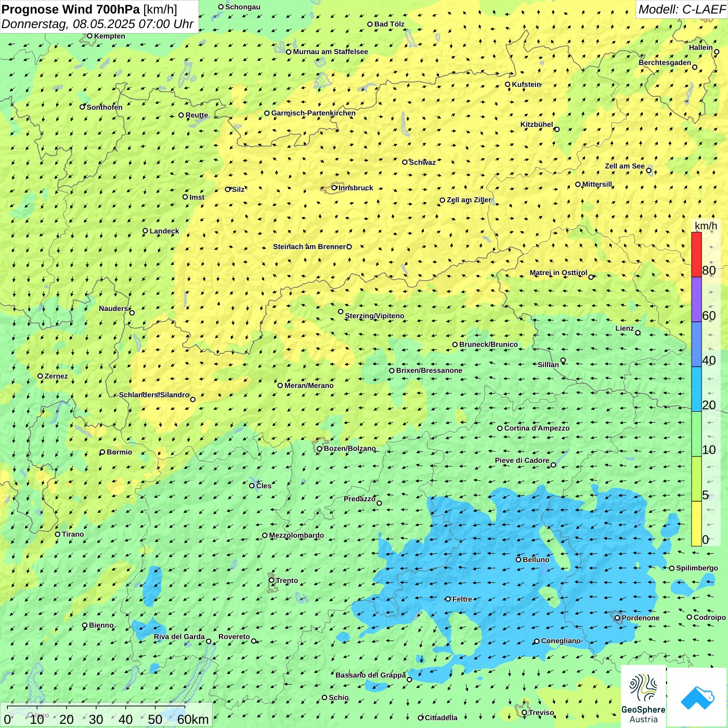Select the Pordenone city label
The image size is (728, 728).
(x=641, y=618)
